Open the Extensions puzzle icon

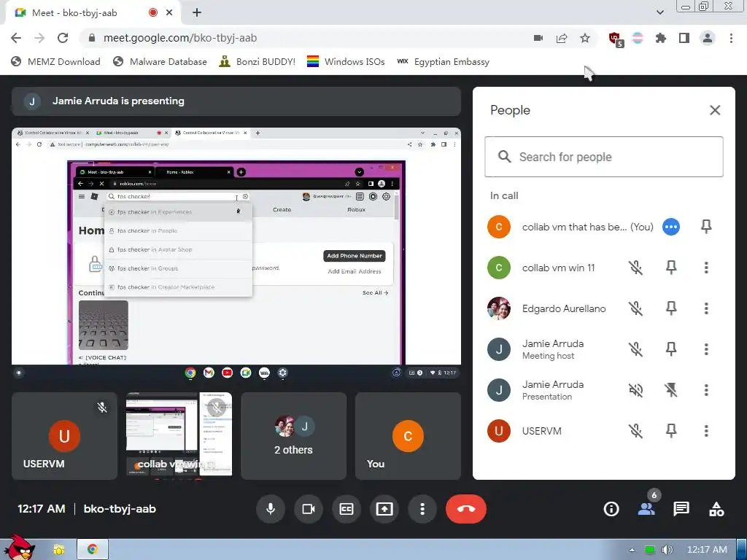(x=661, y=38)
